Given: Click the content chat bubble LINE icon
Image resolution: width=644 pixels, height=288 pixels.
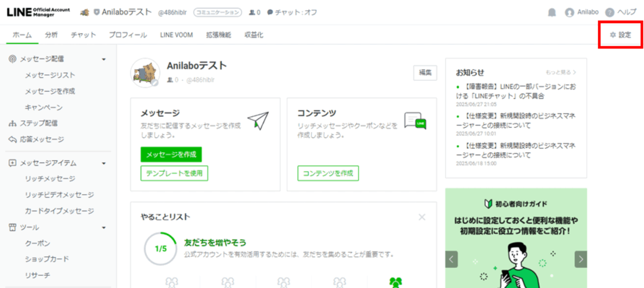Looking at the screenshot, I should 415,121.
